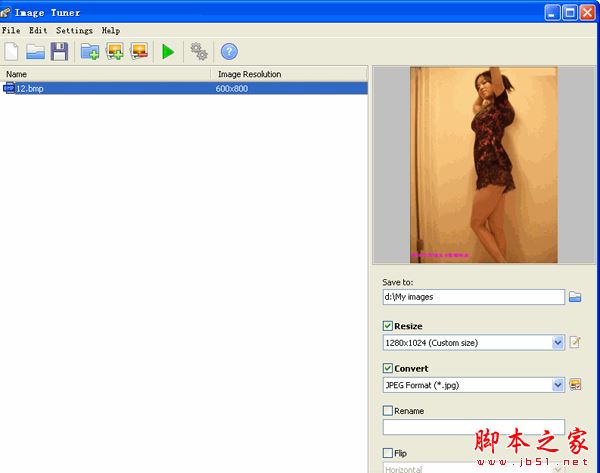600x473 pixels.
Task: Edit custom resize size icon
Action: [575, 342]
